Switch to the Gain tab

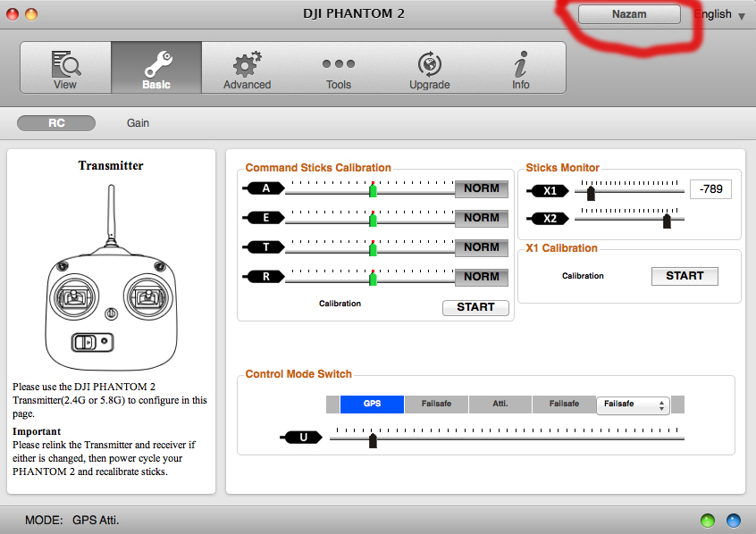138,122
